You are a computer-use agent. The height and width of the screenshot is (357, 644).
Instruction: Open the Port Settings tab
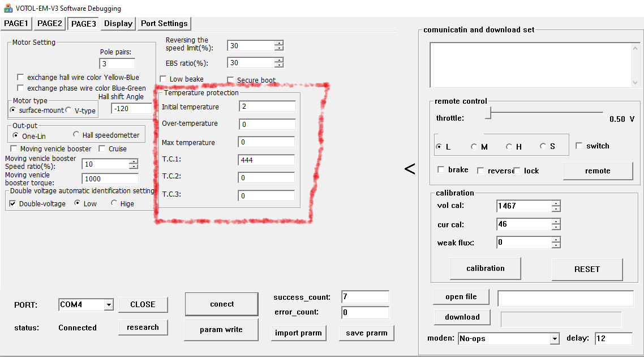[164, 23]
